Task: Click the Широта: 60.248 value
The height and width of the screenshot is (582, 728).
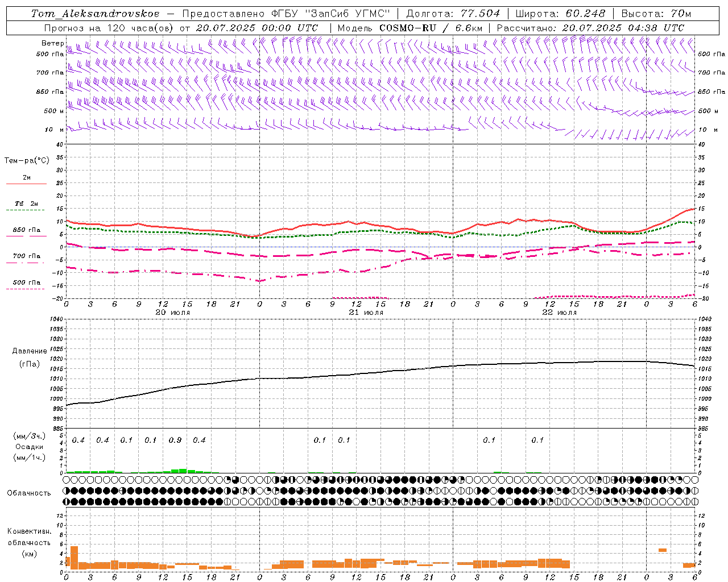Action: tap(561, 14)
